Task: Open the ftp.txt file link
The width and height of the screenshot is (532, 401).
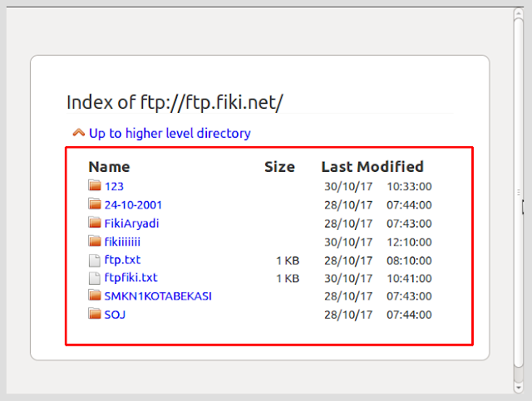Action: [x=122, y=260]
